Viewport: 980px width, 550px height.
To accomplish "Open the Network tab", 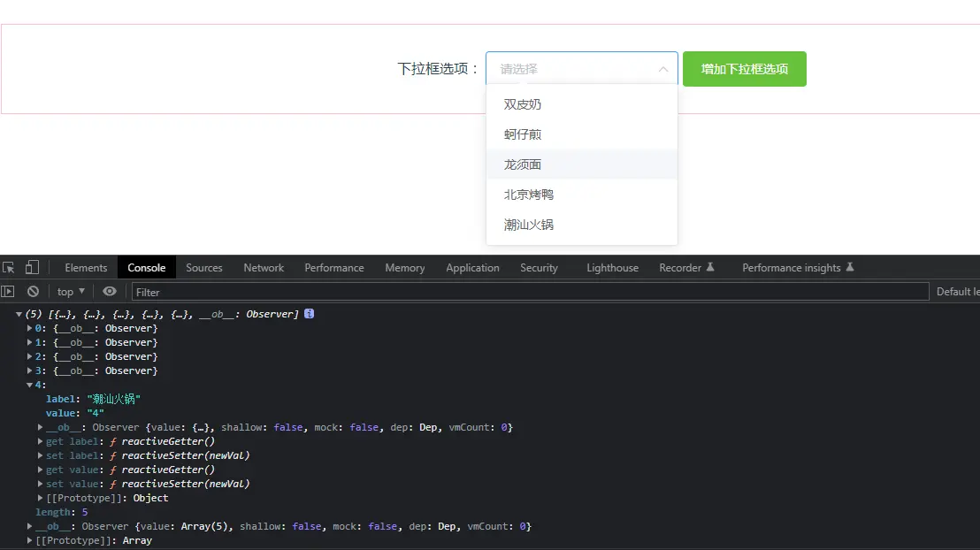I will 264,268.
